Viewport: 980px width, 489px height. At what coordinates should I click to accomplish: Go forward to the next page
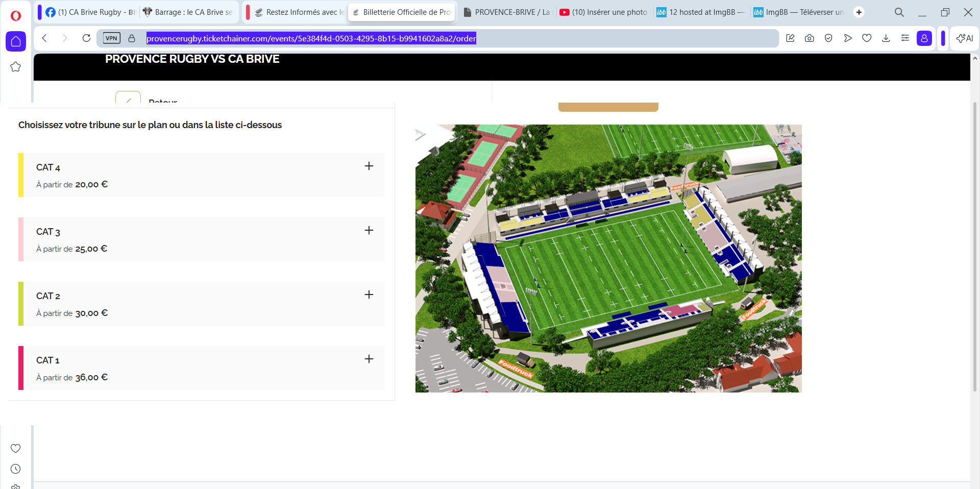click(x=65, y=38)
